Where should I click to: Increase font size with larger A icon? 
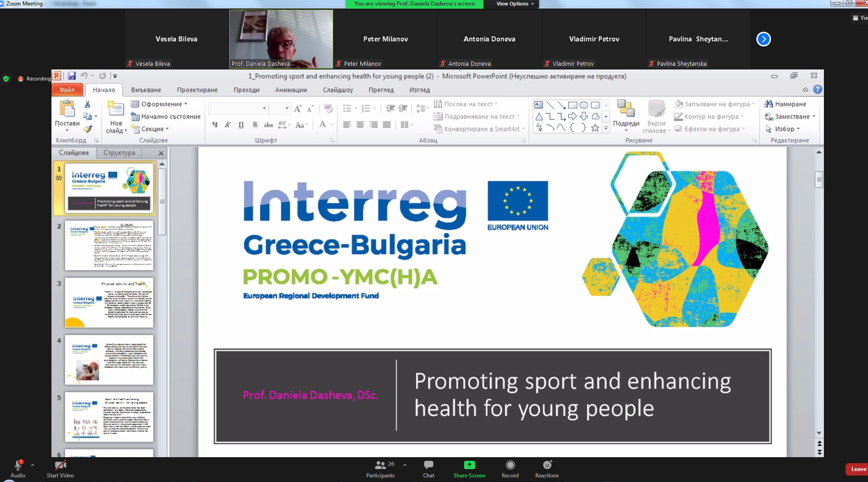pos(298,109)
